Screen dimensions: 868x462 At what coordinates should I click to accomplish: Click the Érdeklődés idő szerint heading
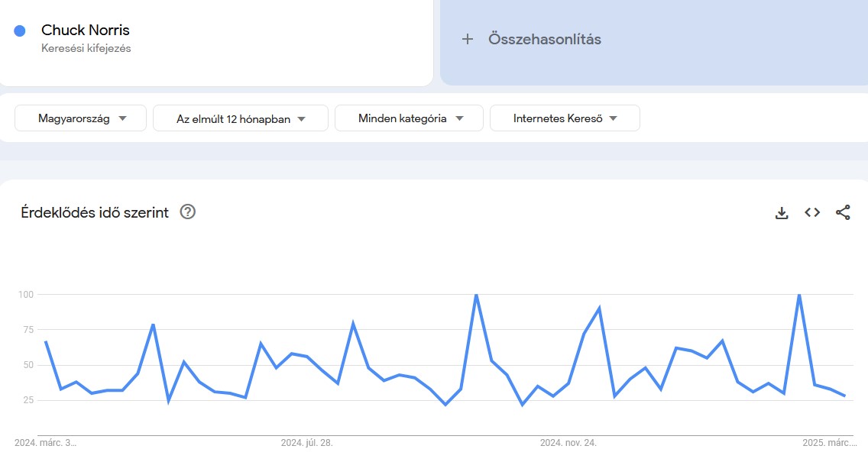(94, 212)
